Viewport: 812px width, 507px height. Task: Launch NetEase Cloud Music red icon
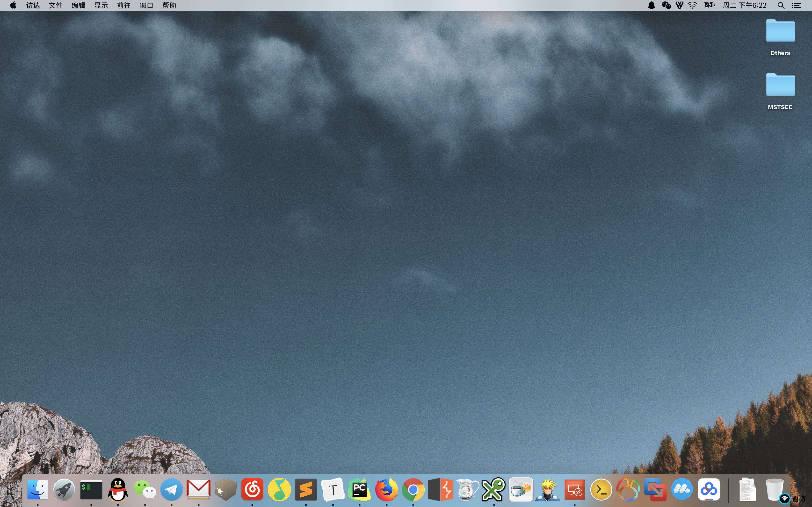coord(252,490)
